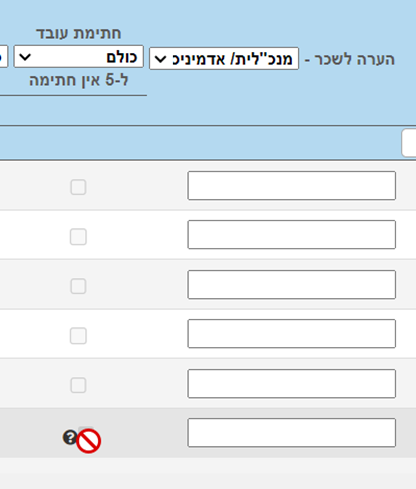Select the salary note field in third row
The width and height of the screenshot is (416, 489).
click(x=292, y=285)
